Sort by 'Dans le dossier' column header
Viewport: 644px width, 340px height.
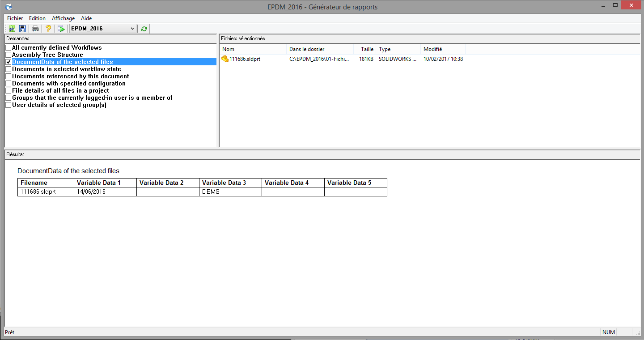320,49
